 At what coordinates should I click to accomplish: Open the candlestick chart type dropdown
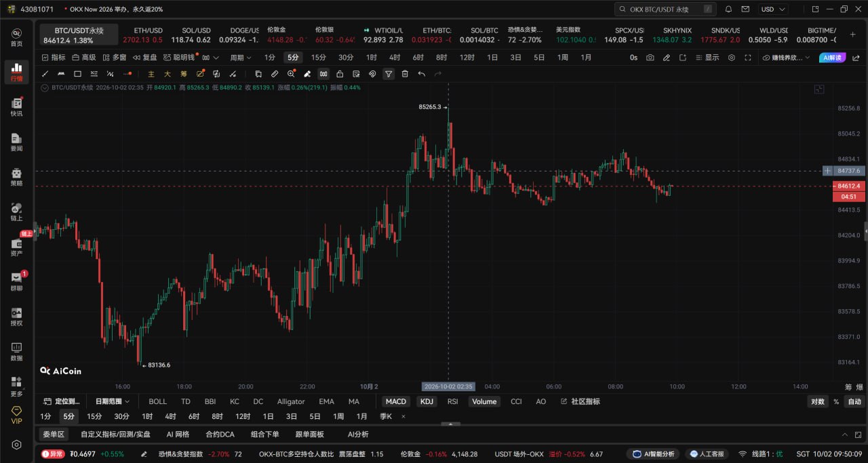point(210,58)
